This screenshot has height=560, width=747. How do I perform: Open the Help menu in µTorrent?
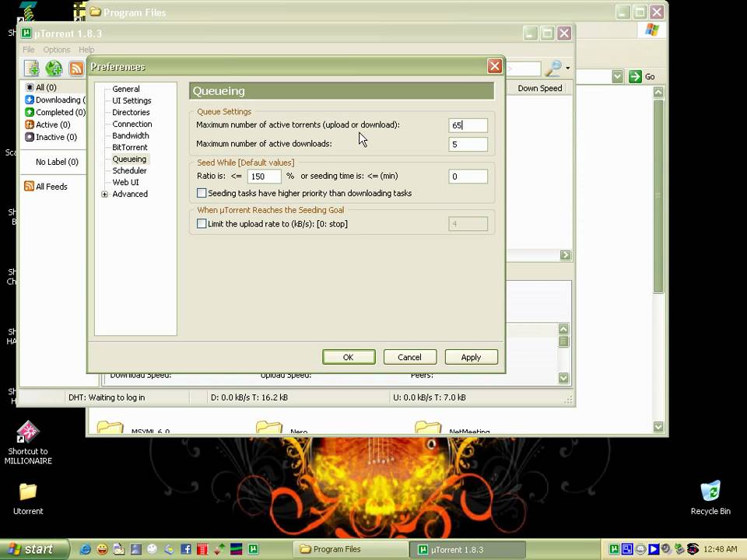86,50
